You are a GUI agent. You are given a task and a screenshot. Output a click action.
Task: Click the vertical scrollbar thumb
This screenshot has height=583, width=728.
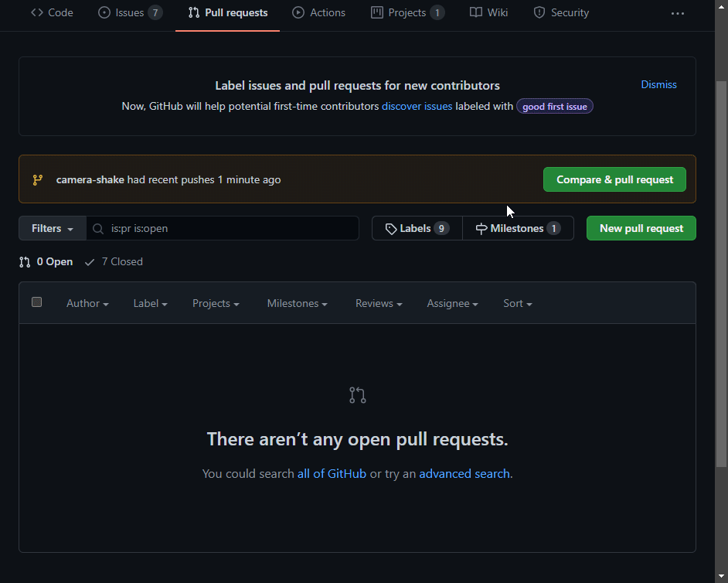721,274
